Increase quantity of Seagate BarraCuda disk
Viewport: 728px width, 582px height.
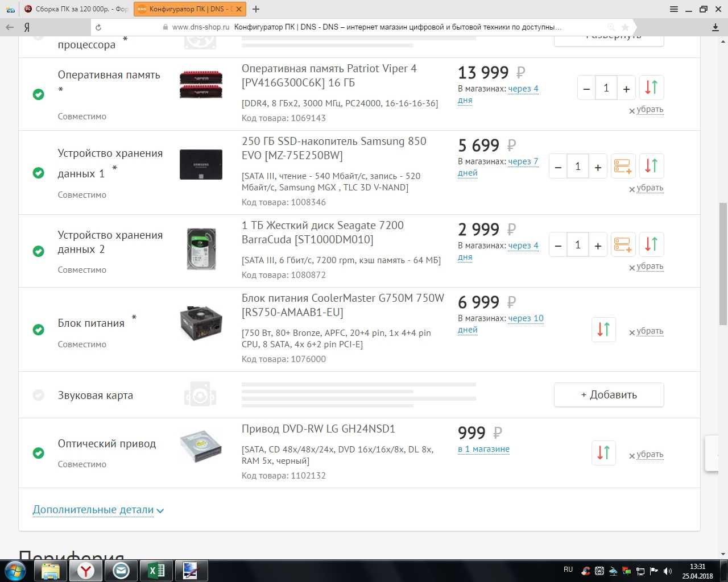pyautogui.click(x=598, y=246)
